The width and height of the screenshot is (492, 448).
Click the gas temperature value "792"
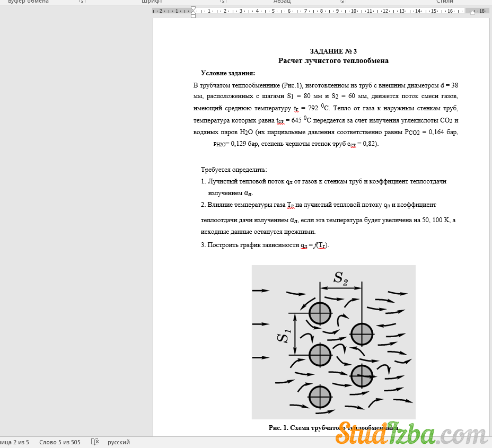[313, 108]
